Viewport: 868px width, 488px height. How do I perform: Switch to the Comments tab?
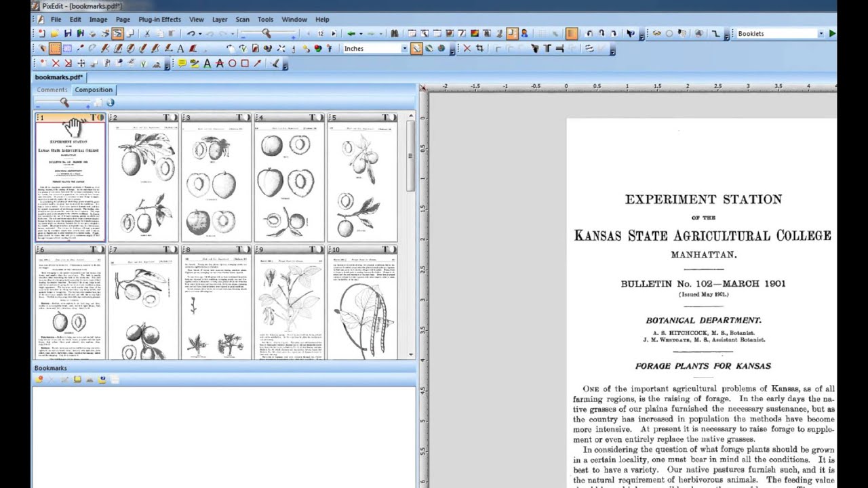[52, 89]
